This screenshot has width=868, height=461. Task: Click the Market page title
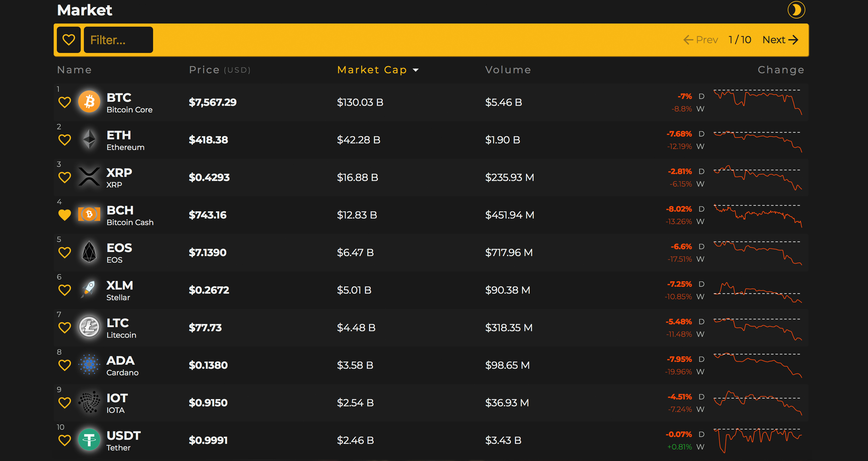click(x=85, y=10)
